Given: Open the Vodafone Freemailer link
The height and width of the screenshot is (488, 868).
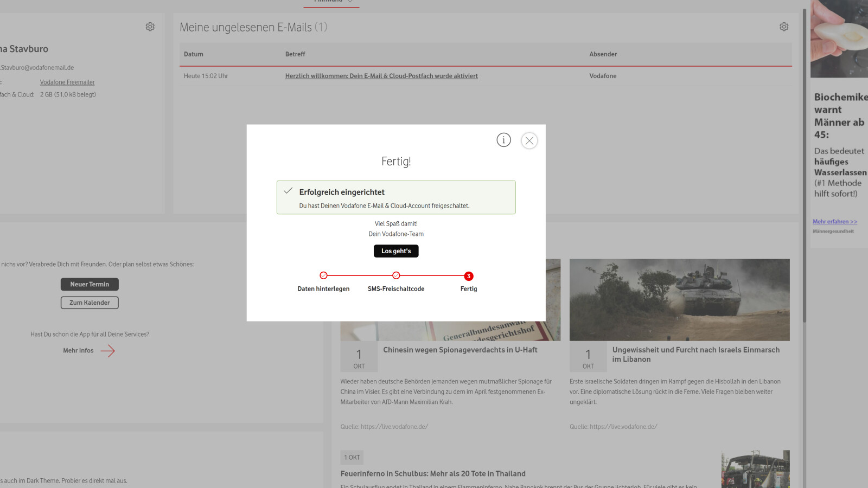Looking at the screenshot, I should (x=67, y=82).
